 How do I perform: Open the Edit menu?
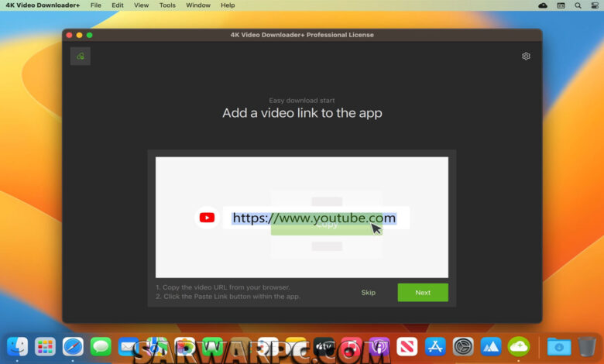tap(118, 5)
